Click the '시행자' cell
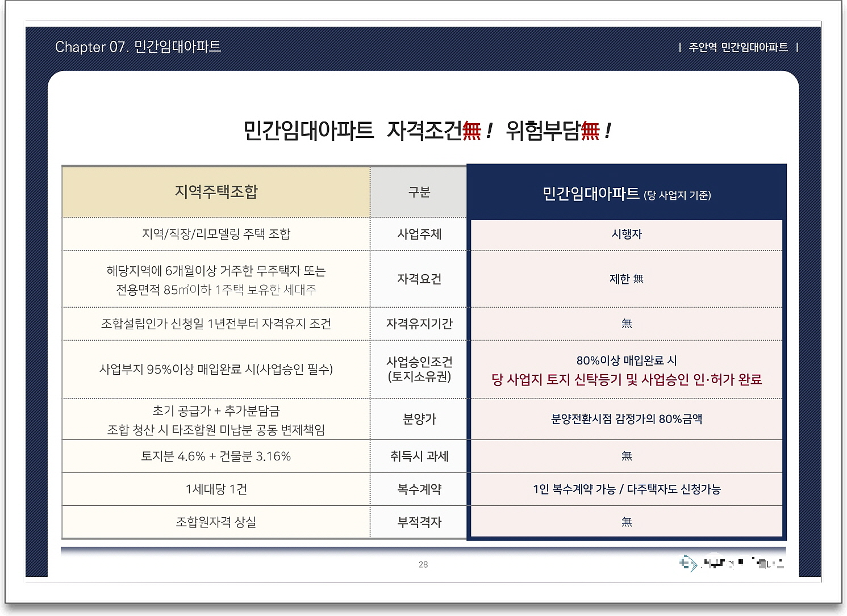Viewport: 847px width, 616px height. (627, 234)
